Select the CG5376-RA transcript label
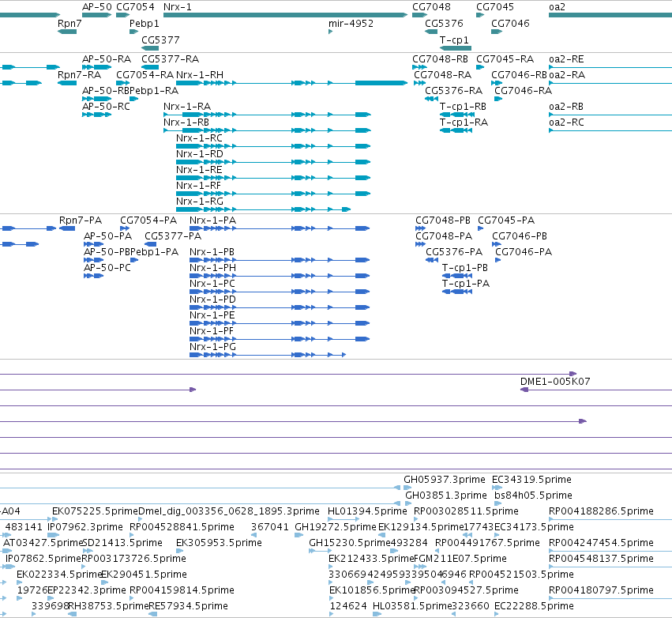 (x=453, y=91)
